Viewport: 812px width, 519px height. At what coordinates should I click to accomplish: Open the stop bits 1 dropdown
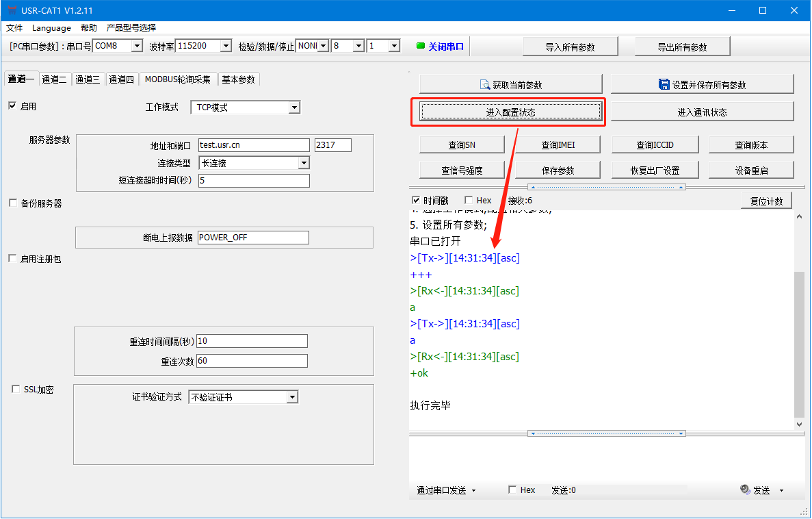click(394, 46)
